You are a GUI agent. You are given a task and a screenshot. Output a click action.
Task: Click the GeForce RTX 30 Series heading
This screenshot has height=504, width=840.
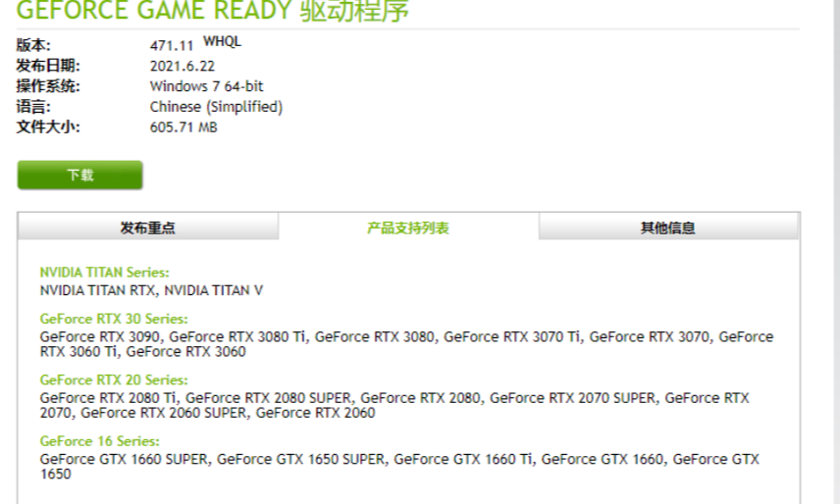[x=114, y=320]
